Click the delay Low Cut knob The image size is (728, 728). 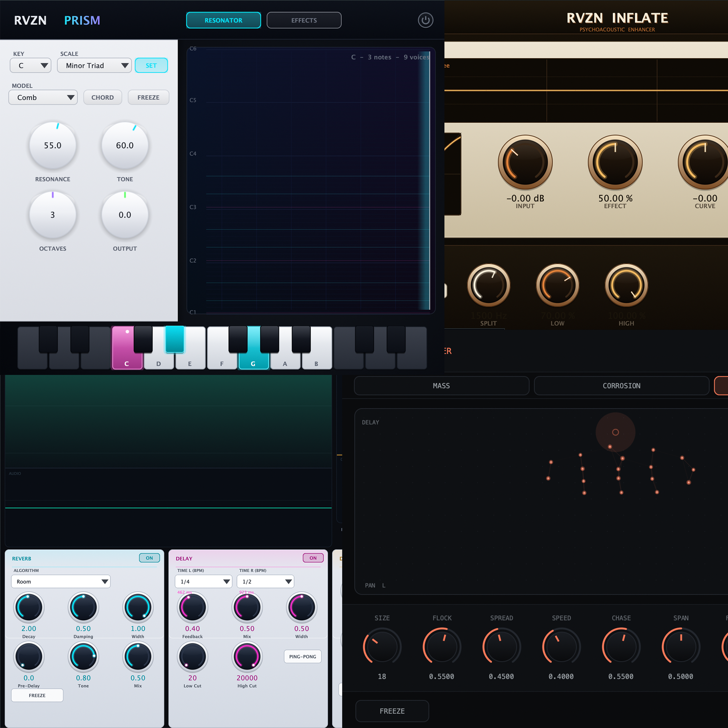pos(193,657)
